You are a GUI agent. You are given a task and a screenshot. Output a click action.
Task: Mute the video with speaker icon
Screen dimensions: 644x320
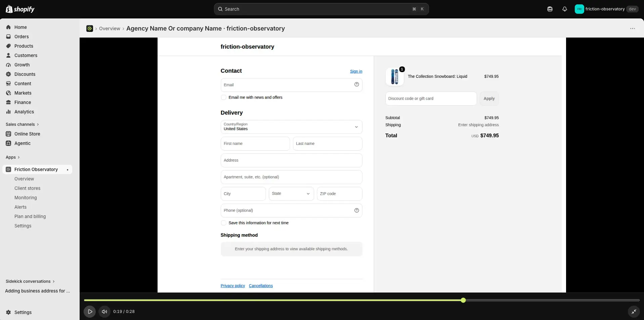pos(104,312)
